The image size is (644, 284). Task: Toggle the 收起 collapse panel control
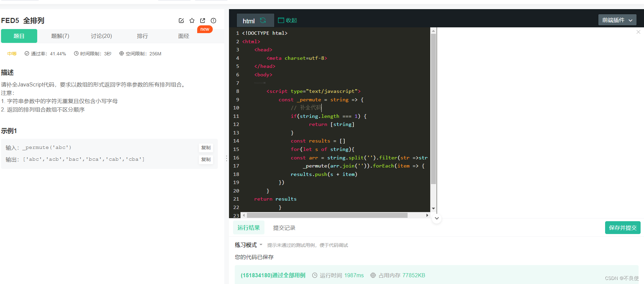pyautogui.click(x=287, y=20)
